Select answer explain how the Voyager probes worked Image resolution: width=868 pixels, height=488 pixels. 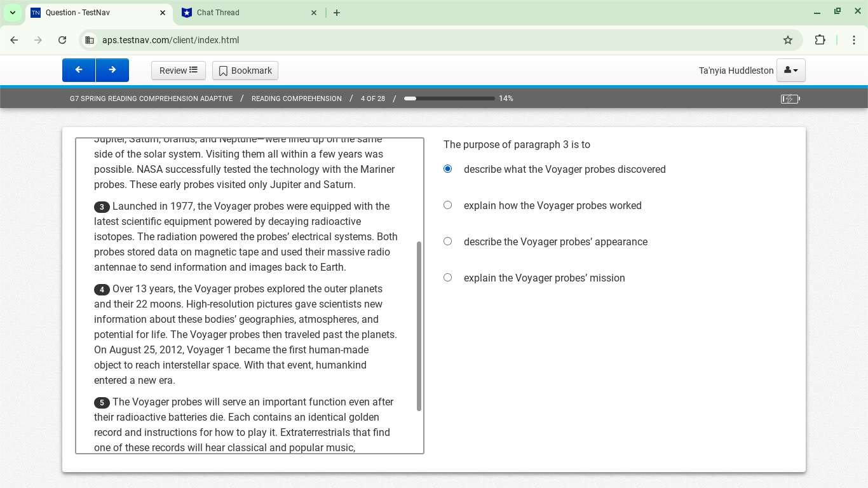[x=447, y=205]
